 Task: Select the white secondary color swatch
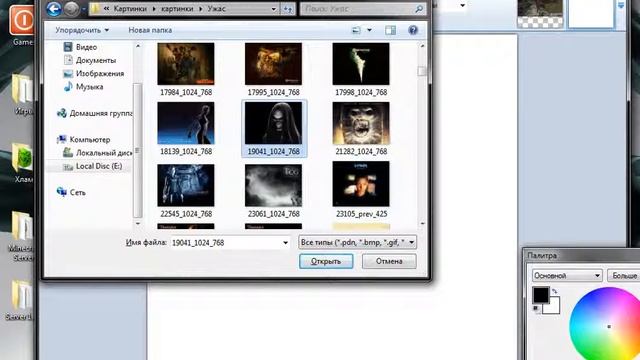[552, 306]
